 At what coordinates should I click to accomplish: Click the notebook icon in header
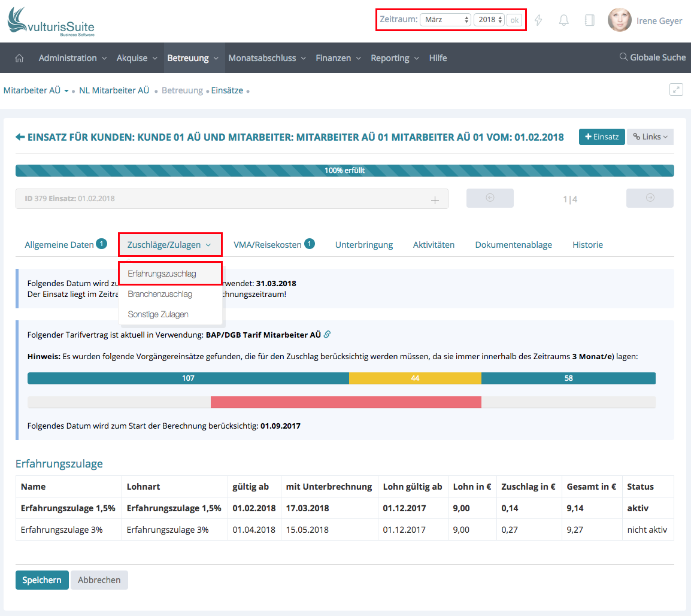pyautogui.click(x=589, y=20)
